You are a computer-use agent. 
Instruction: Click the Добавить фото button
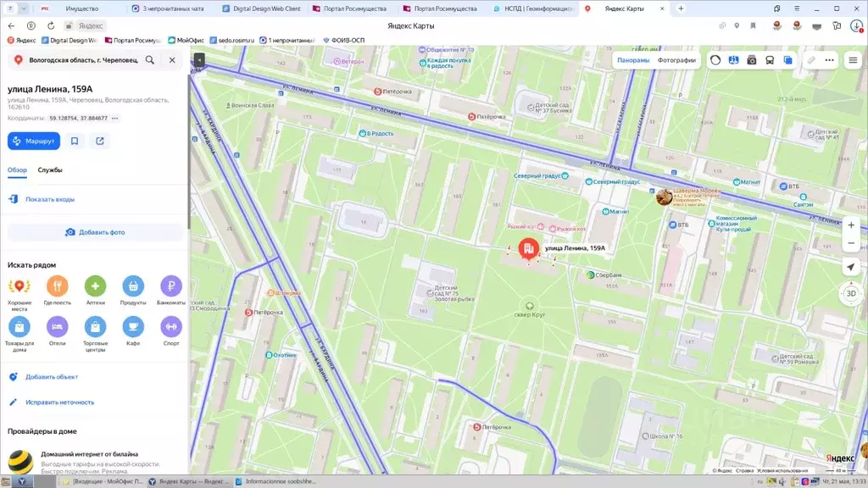coord(95,232)
